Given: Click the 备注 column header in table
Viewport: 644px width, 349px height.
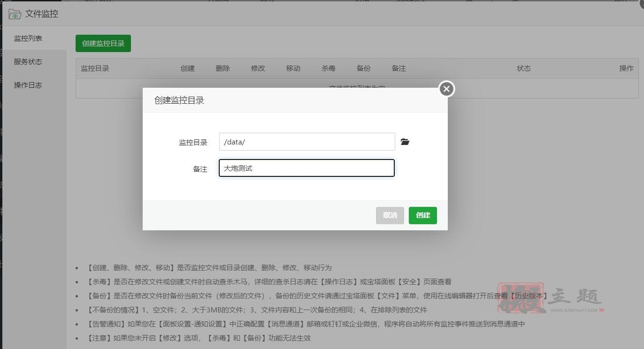Looking at the screenshot, I should [399, 68].
